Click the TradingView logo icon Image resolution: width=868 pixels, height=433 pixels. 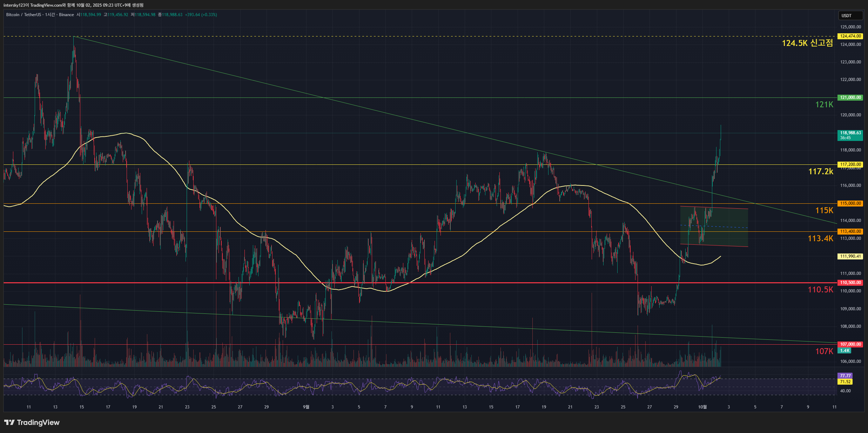(9, 422)
